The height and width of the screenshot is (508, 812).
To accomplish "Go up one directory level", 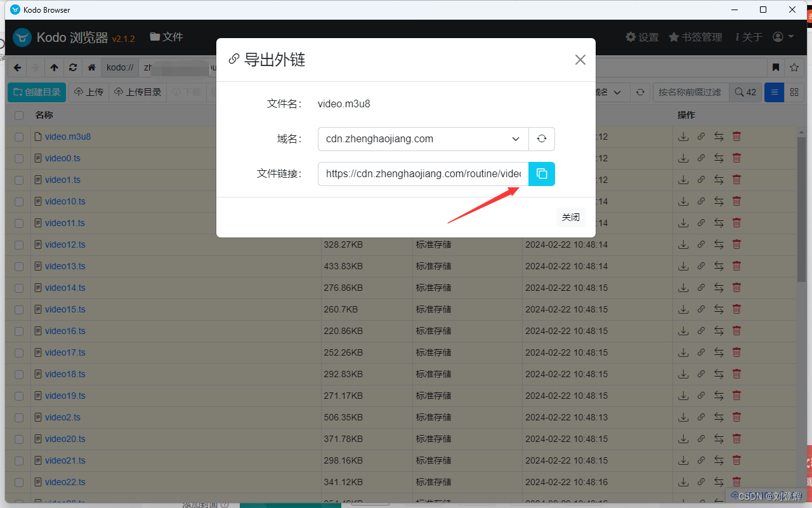I will 55,67.
